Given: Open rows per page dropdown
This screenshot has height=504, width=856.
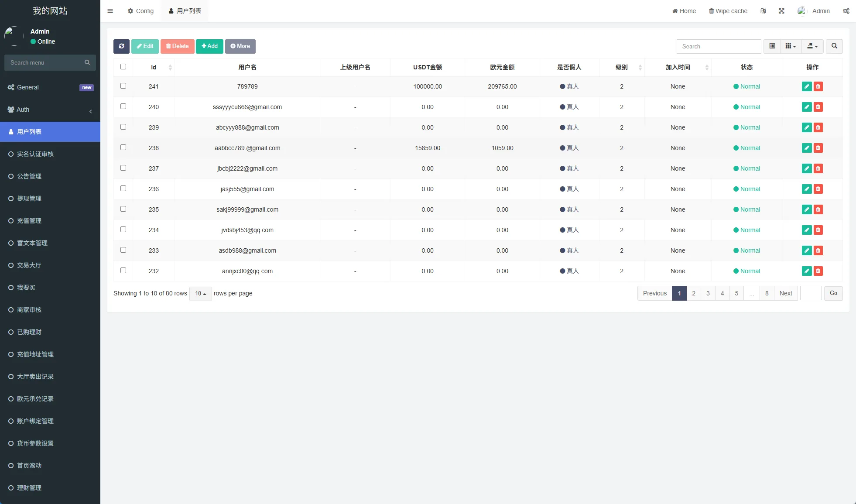Looking at the screenshot, I should tap(200, 294).
